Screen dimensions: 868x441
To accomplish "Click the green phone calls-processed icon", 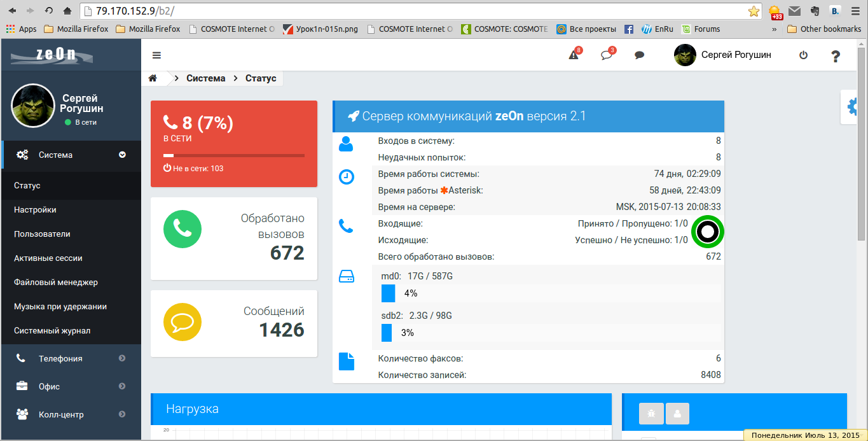I will click(x=183, y=229).
